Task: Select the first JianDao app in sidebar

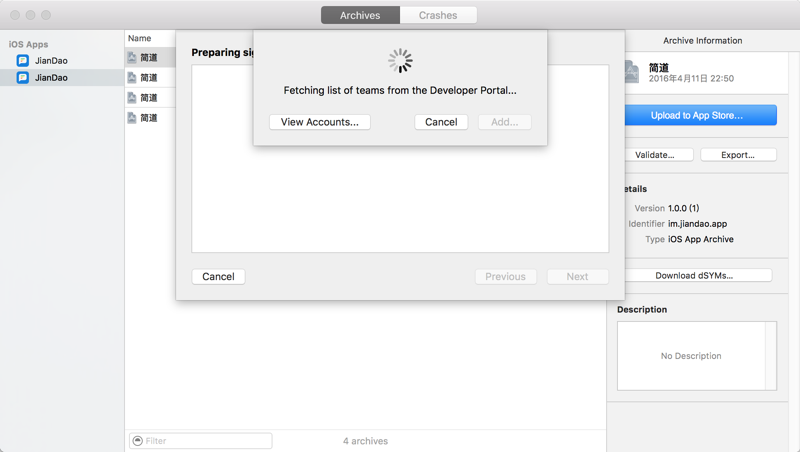Action: tap(62, 61)
